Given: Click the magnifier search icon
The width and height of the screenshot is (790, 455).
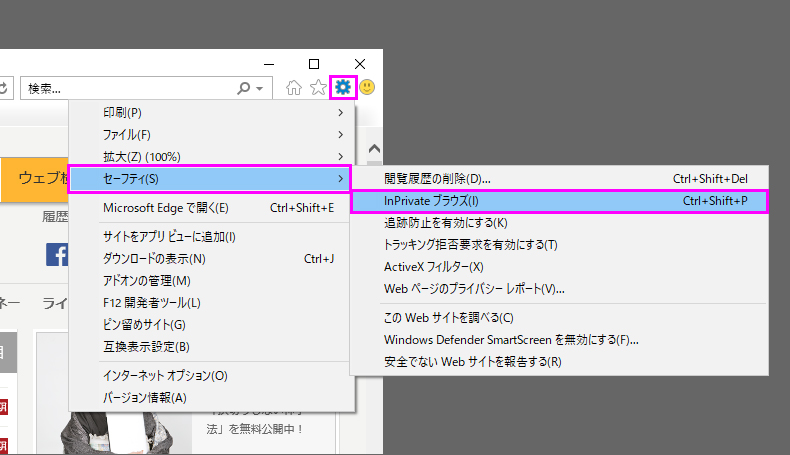Looking at the screenshot, I should [244, 88].
